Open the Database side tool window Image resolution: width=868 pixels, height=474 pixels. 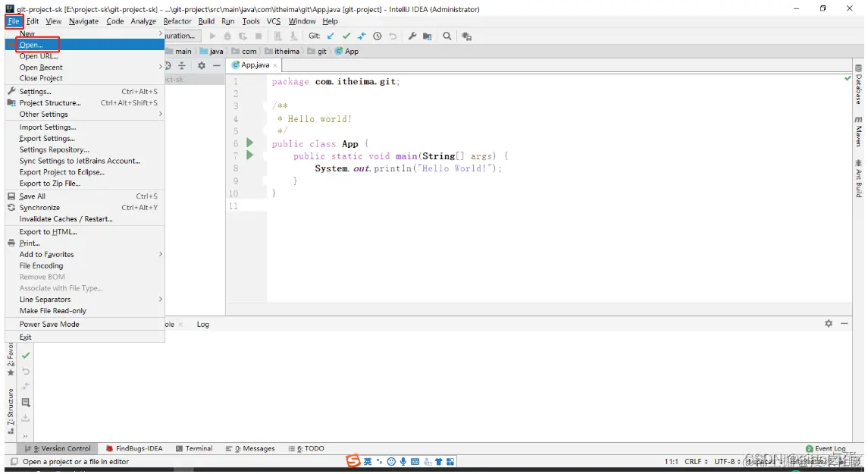point(859,85)
